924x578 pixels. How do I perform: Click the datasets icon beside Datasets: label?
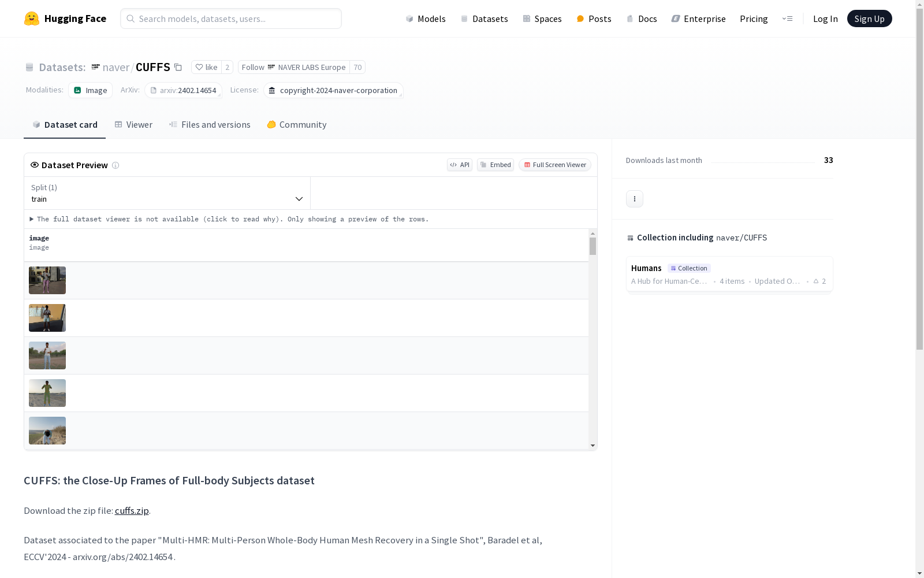coord(29,67)
